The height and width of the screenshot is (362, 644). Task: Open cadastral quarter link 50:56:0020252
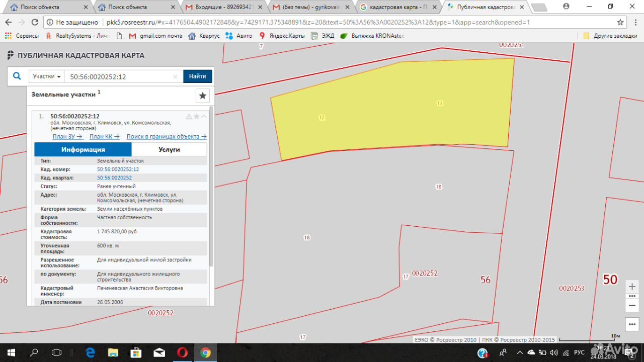coord(114,177)
